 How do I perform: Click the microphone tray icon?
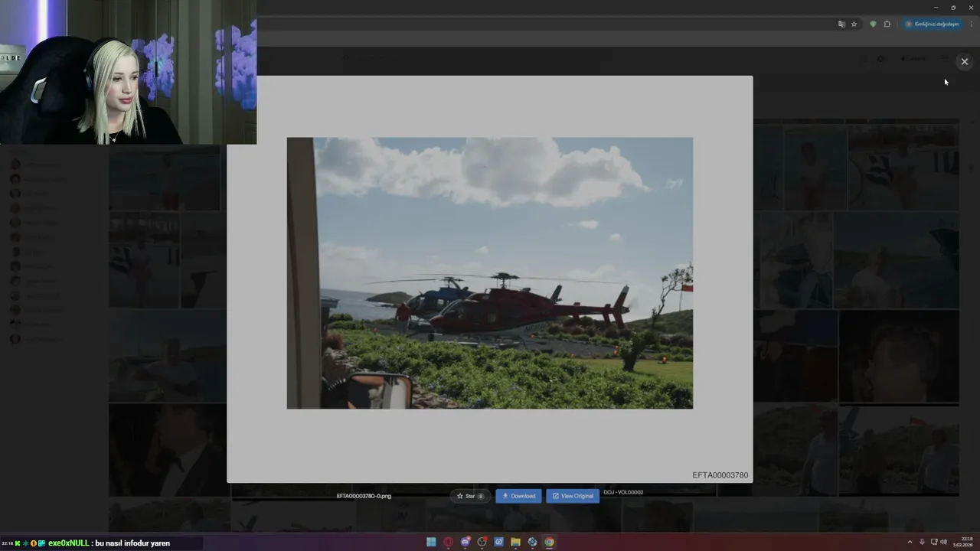pyautogui.click(x=922, y=542)
